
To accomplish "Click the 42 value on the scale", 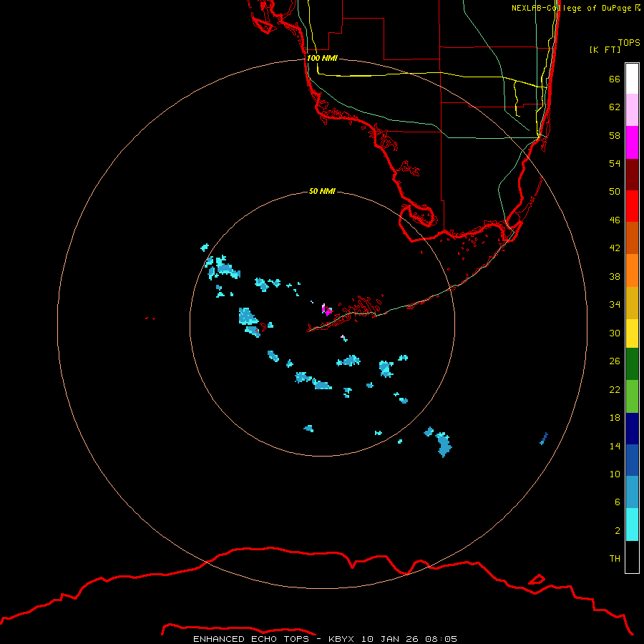I will 615,248.
